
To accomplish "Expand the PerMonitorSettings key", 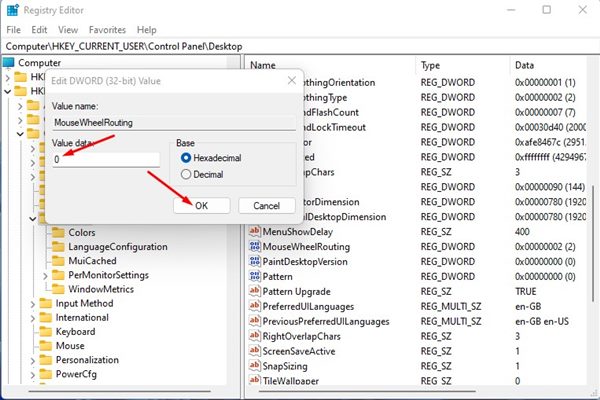I will (x=45, y=276).
